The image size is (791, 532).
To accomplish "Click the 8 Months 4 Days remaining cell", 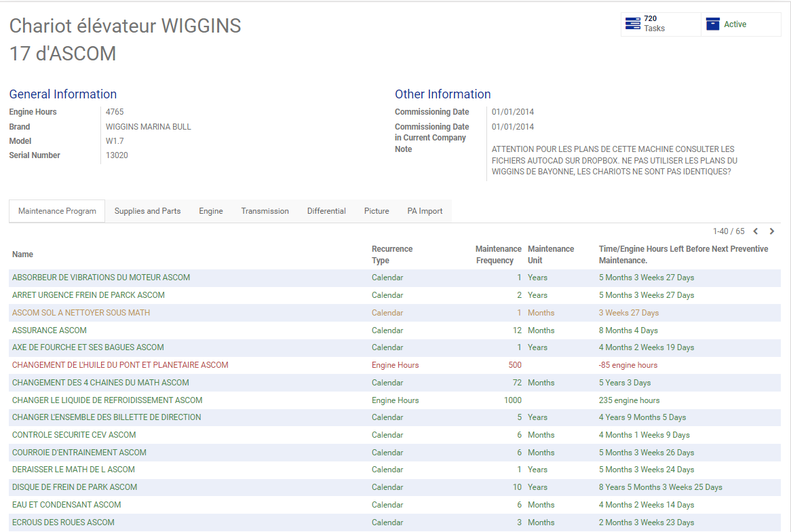I will point(628,330).
